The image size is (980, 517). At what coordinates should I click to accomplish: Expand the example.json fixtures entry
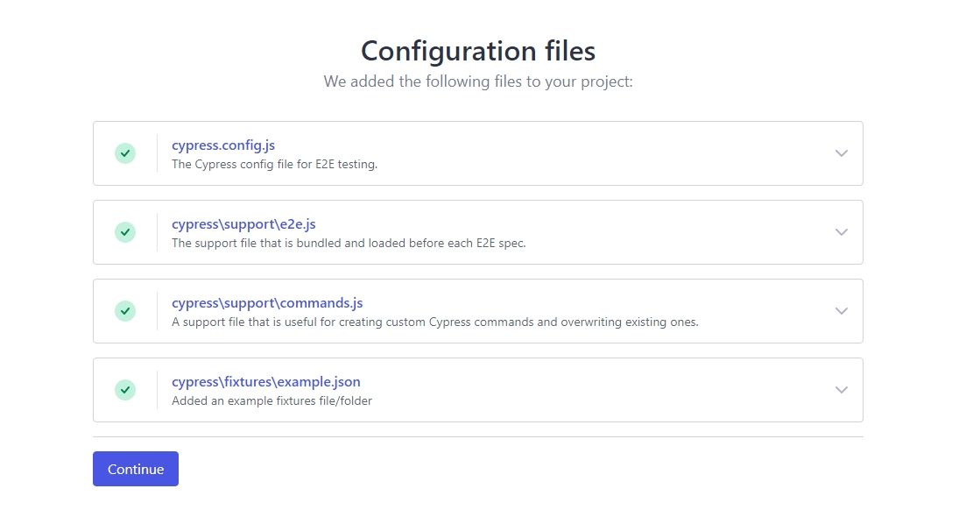[x=841, y=390]
